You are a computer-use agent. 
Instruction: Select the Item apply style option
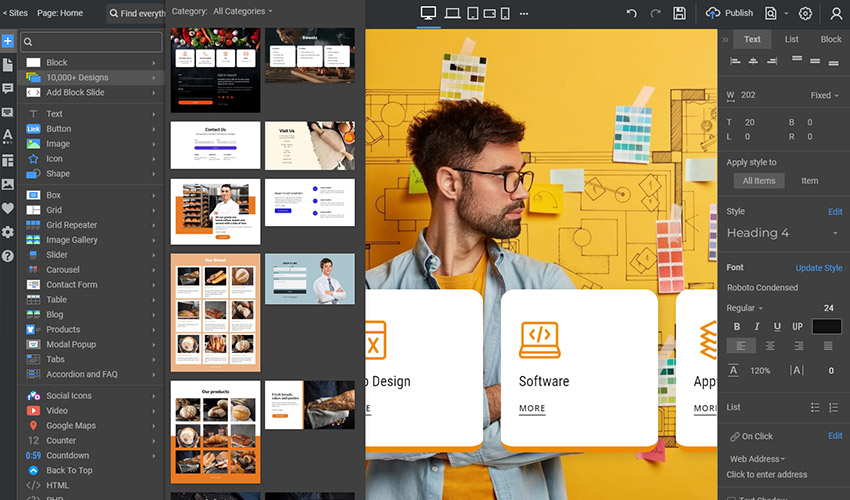pyautogui.click(x=809, y=181)
